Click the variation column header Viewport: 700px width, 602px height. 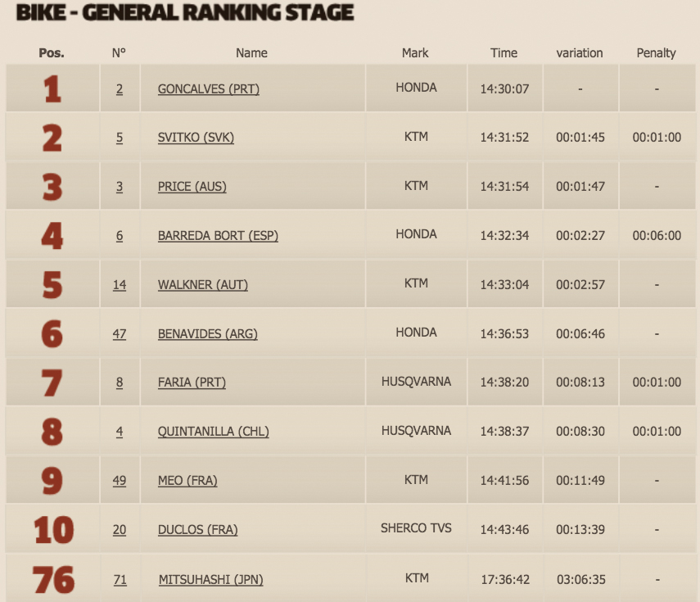(x=580, y=53)
